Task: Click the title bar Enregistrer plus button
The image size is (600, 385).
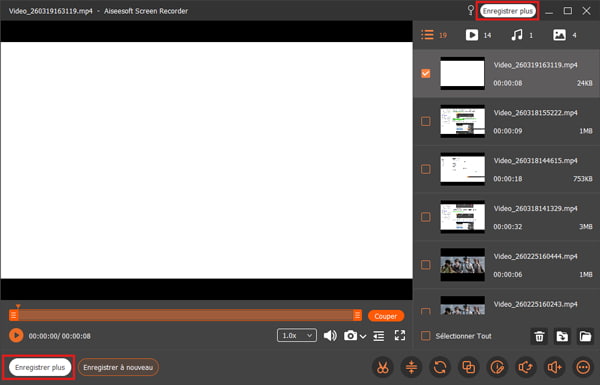Action: [x=507, y=11]
